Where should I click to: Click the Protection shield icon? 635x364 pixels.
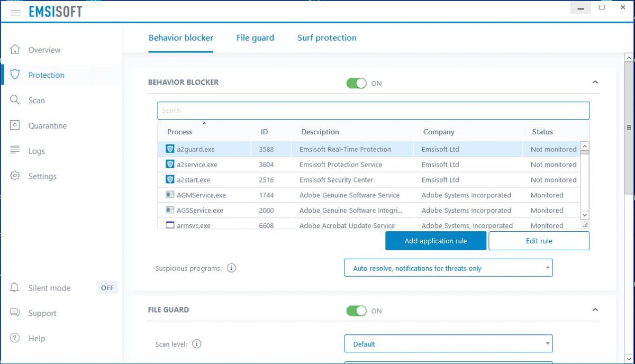[15, 74]
